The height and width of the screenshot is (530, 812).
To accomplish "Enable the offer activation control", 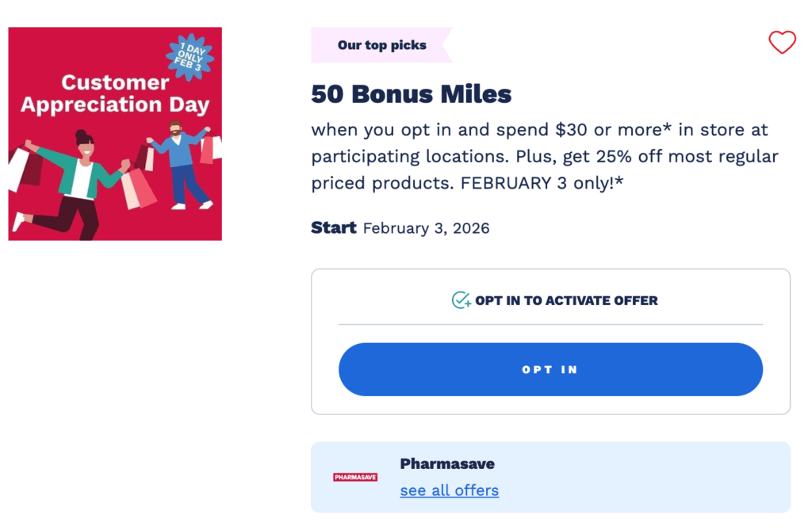I will coord(550,369).
